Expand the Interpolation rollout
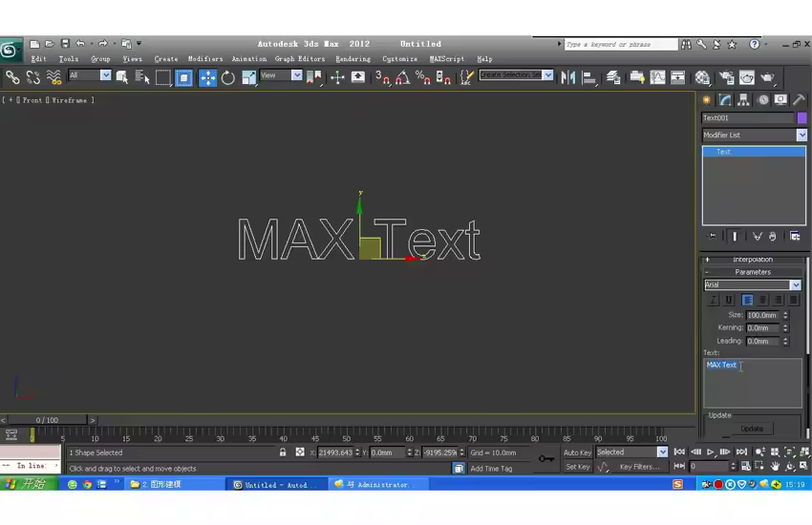Screen dimensions: 812x525 pyautogui.click(x=753, y=260)
